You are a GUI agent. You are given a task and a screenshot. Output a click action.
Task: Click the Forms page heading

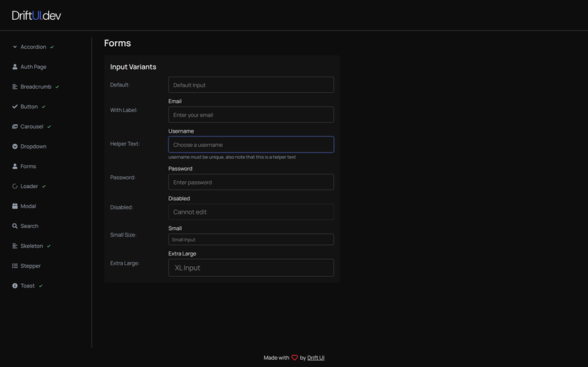click(117, 43)
